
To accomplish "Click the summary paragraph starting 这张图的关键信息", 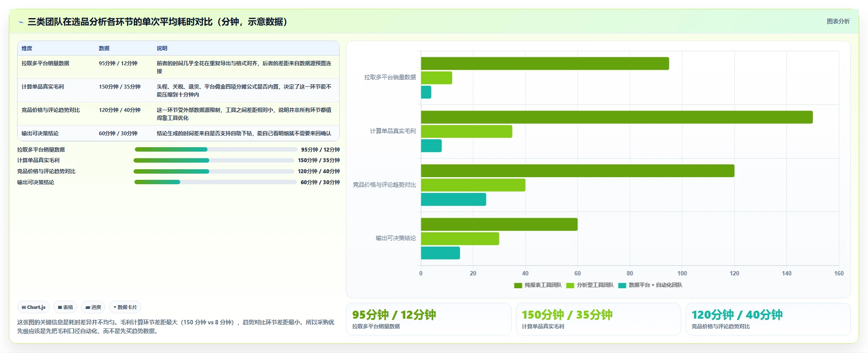I will (176, 327).
